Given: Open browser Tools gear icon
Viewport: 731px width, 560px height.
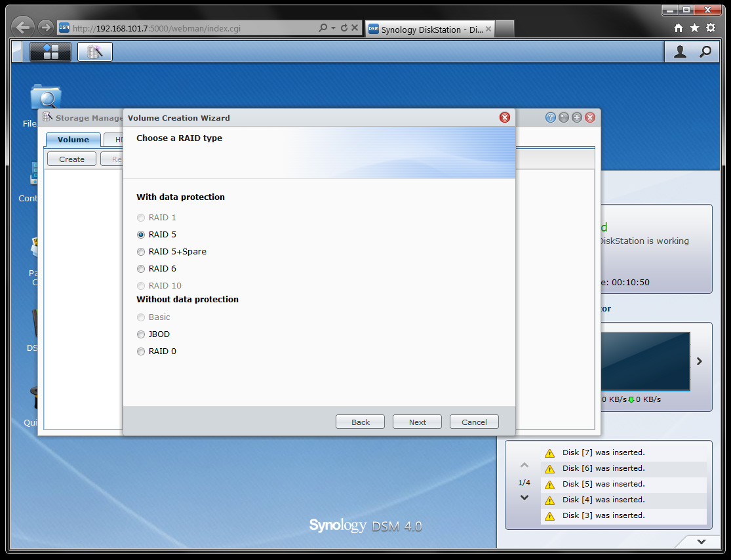Looking at the screenshot, I should point(711,28).
